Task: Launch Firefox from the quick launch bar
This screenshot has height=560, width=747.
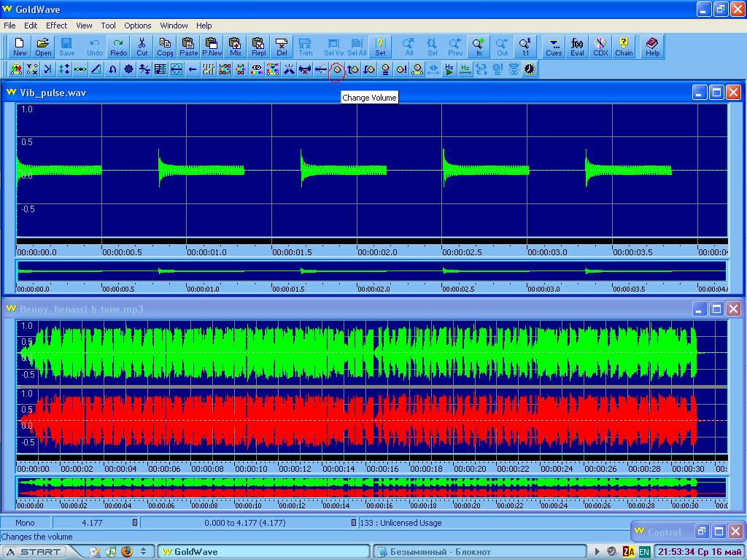Action: tap(127, 551)
